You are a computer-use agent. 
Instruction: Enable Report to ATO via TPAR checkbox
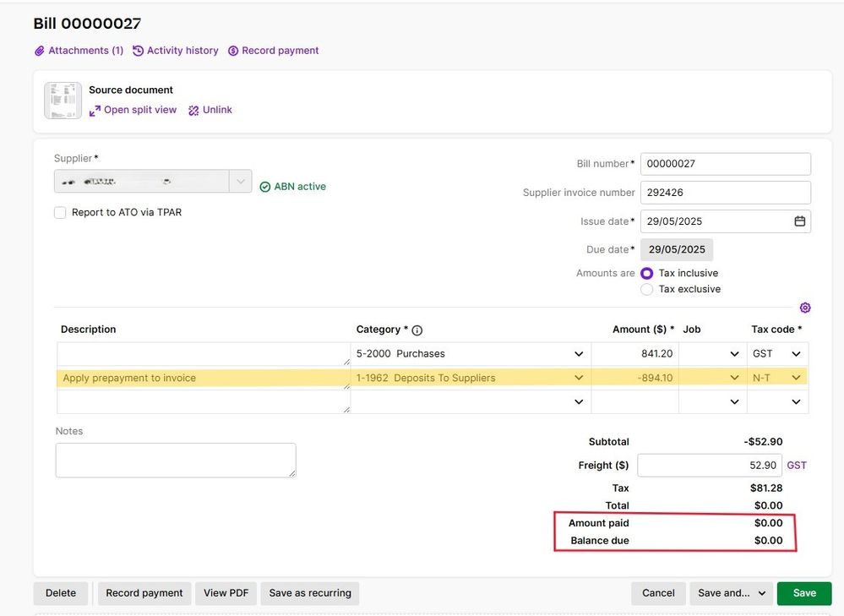60,213
